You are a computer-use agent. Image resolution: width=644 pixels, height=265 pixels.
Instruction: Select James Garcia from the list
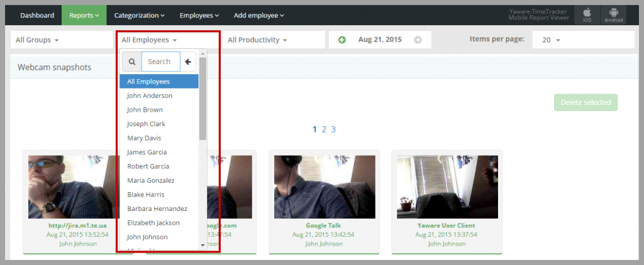pos(159,152)
